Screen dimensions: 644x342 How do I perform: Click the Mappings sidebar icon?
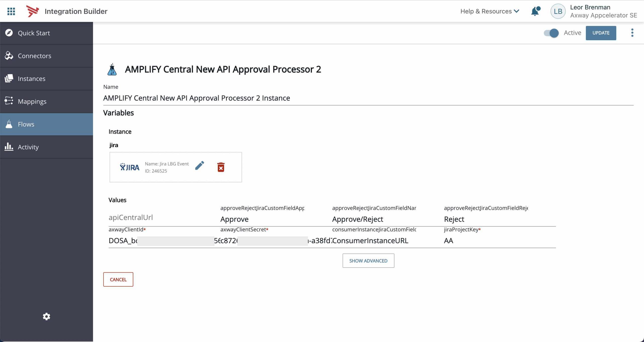[9, 101]
